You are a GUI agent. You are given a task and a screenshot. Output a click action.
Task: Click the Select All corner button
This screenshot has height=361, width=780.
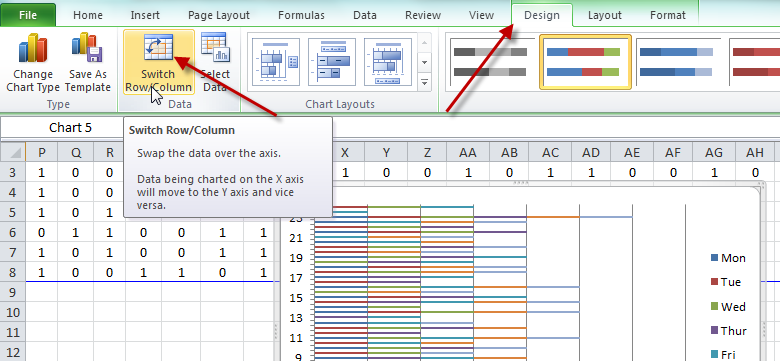coord(13,152)
